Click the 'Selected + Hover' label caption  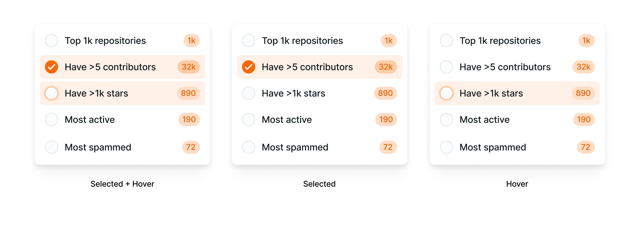coord(122,184)
